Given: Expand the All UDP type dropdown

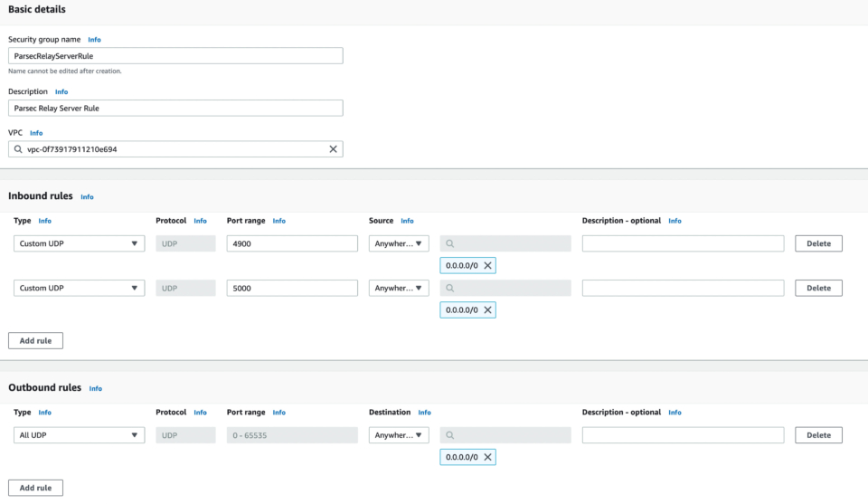Looking at the screenshot, I should [80, 435].
